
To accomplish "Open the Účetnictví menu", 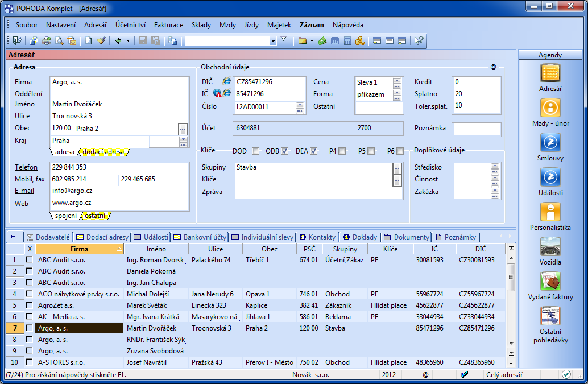I will (130, 25).
